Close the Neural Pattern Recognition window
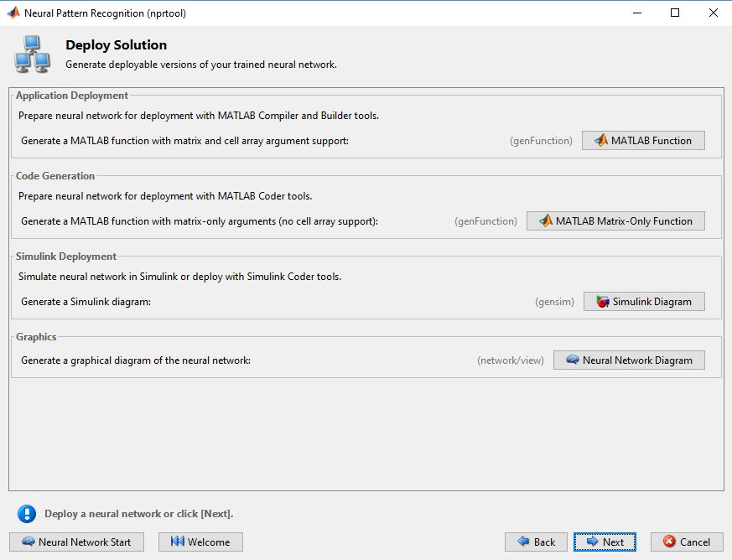Screen dimensions: 732x560 coord(714,13)
